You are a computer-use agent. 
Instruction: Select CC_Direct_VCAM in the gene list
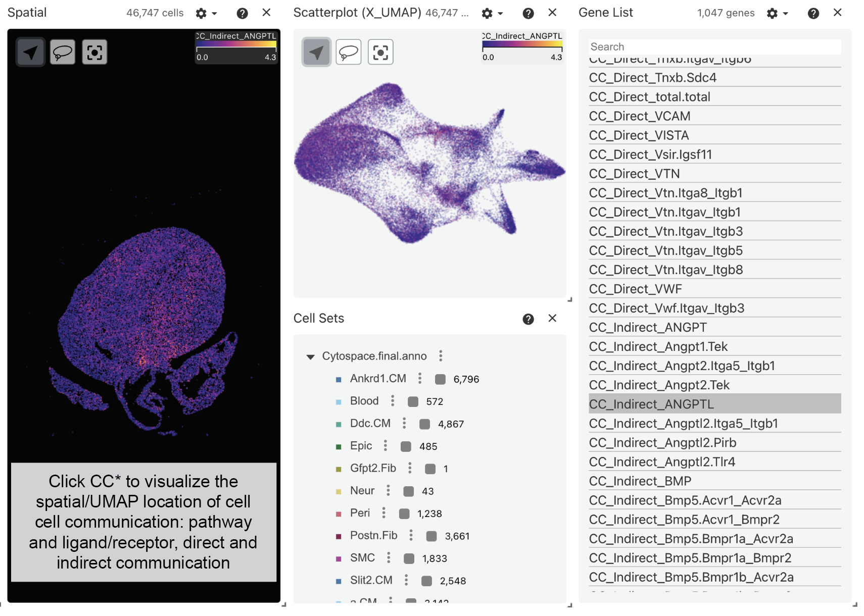639,116
